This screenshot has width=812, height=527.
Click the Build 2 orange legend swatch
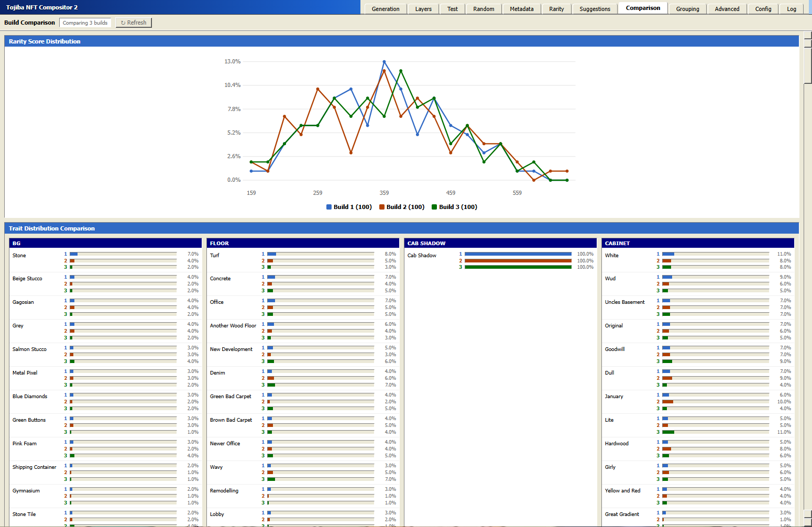click(x=382, y=207)
